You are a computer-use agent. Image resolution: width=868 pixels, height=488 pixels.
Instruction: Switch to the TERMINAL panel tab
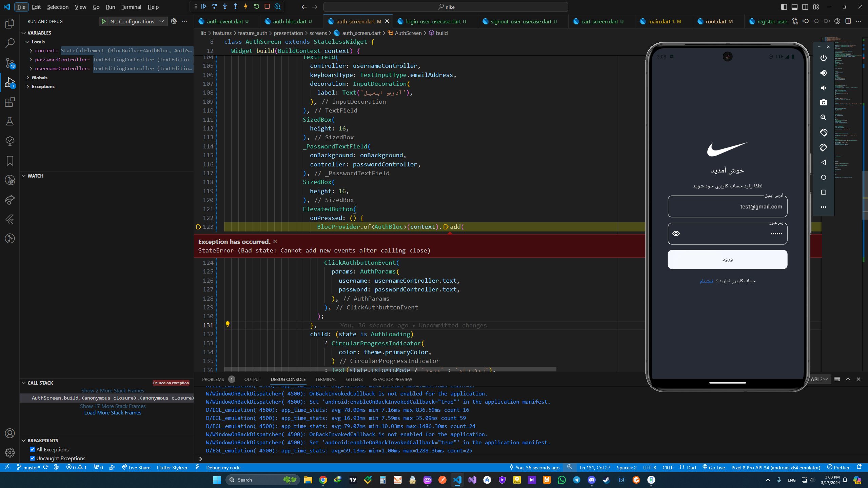click(x=325, y=379)
